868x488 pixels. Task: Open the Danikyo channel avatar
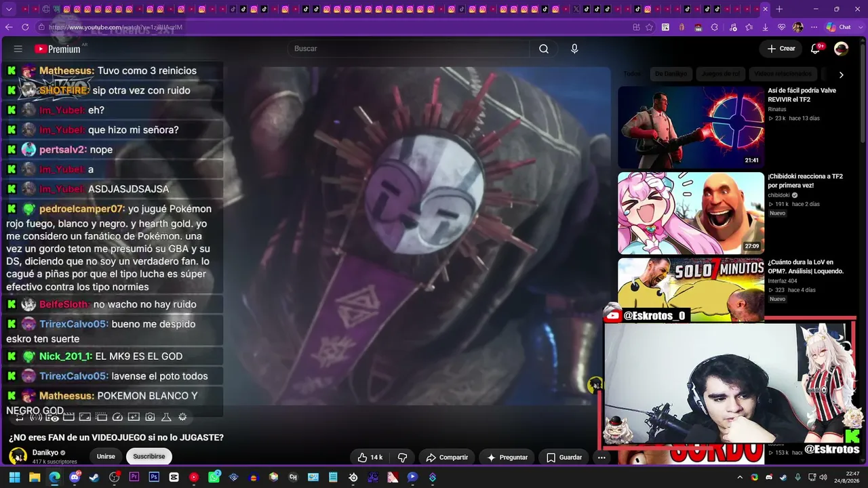click(x=18, y=456)
